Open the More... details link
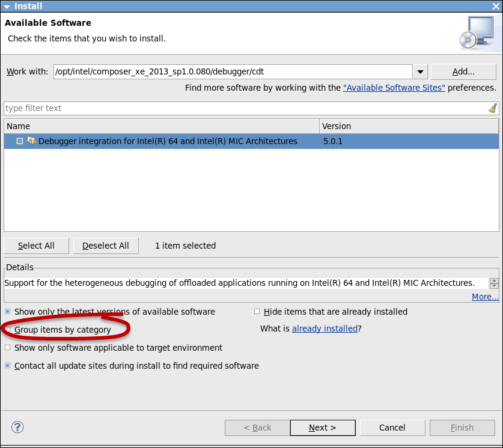 point(485,297)
